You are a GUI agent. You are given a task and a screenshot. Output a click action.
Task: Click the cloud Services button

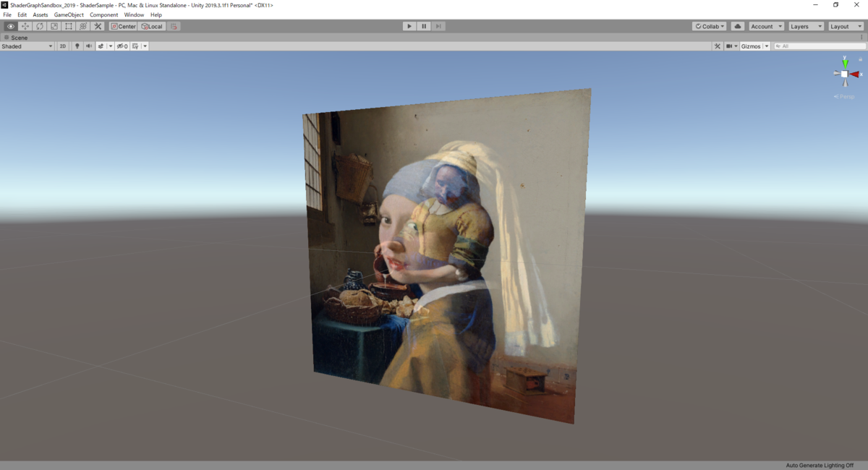[738, 26]
